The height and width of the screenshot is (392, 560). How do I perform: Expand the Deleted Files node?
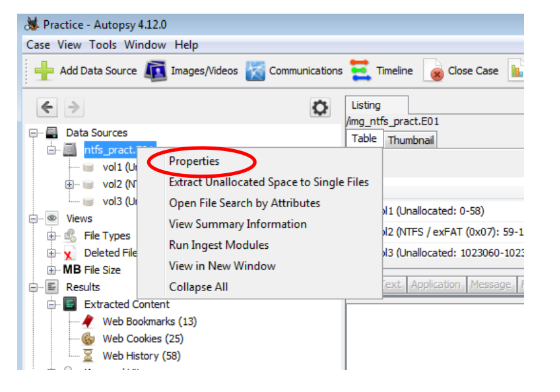click(x=51, y=253)
